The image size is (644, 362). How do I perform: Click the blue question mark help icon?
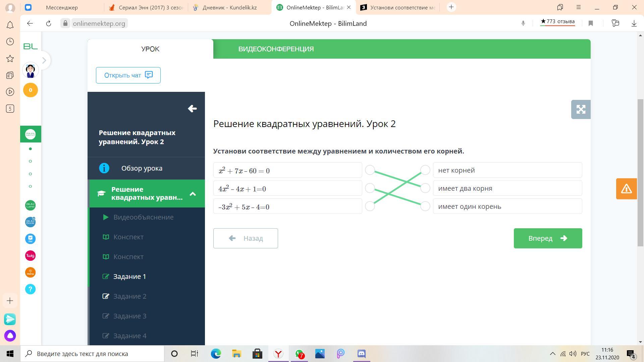[x=30, y=289]
